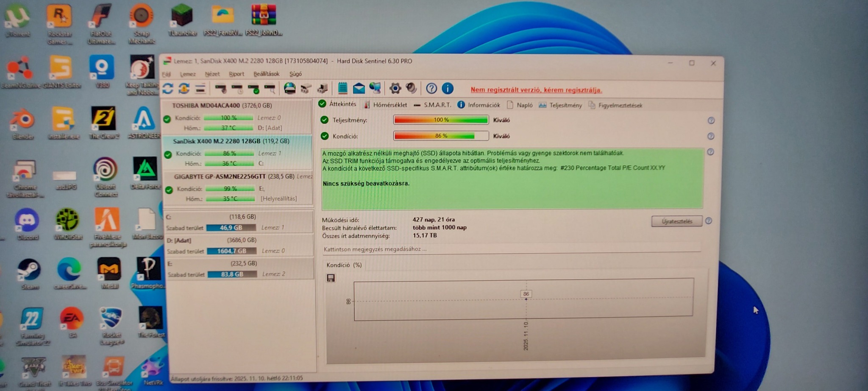Click the blue Refresh arrows toolbar icon
Viewport: 868px width, 391px height.
click(x=168, y=88)
